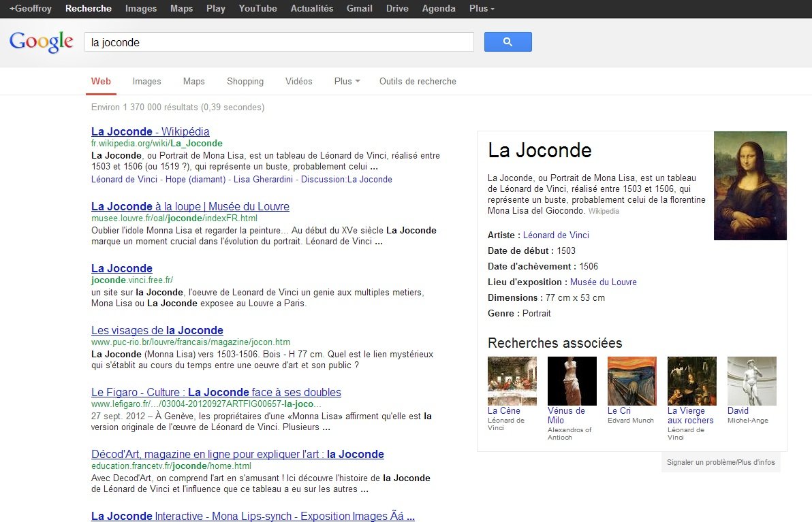Click 'La Joconde' knowledge panel title
This screenshot has height=522, width=812.
tap(540, 150)
